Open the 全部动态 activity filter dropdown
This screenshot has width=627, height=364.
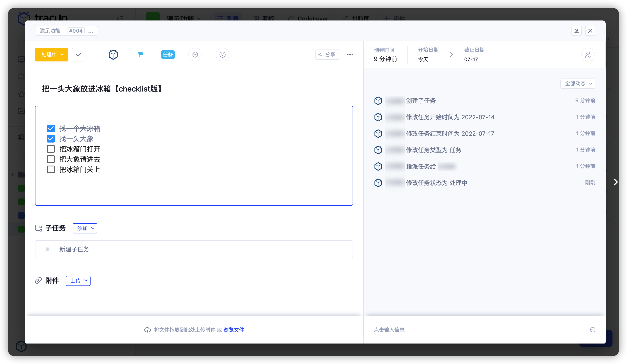tap(577, 84)
